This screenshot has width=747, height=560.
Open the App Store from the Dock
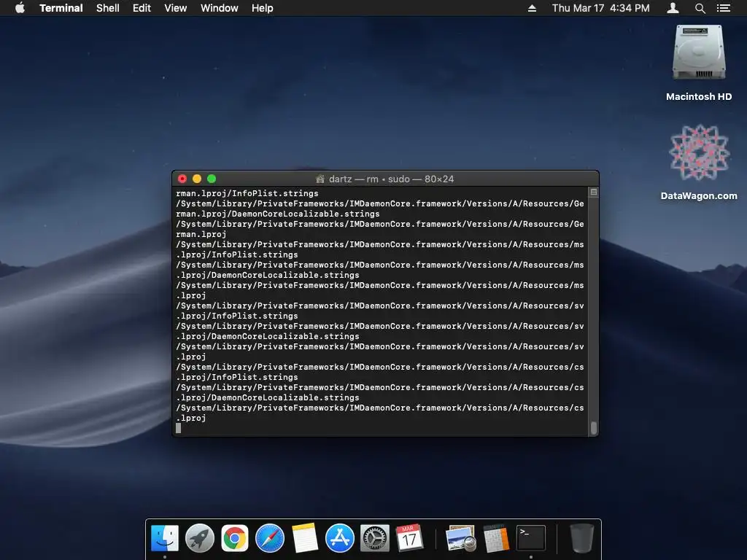(340, 538)
